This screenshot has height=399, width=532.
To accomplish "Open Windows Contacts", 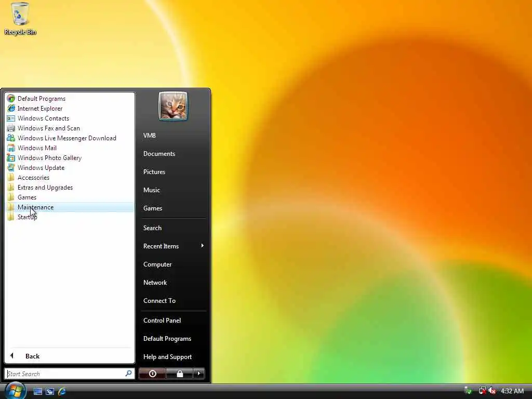I will [70, 118].
